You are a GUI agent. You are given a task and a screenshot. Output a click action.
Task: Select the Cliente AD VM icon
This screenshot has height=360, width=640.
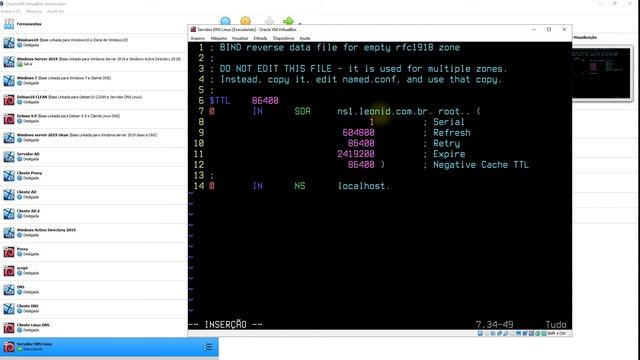[9, 194]
